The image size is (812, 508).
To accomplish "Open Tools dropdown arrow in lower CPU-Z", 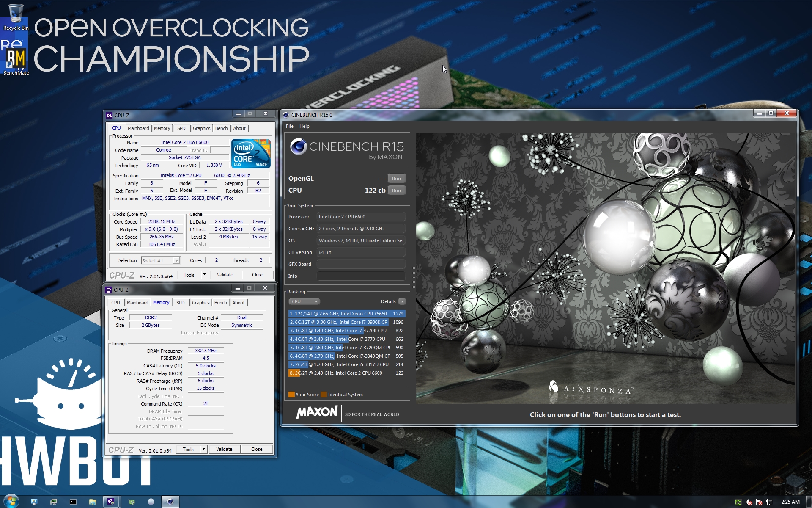I will [203, 449].
